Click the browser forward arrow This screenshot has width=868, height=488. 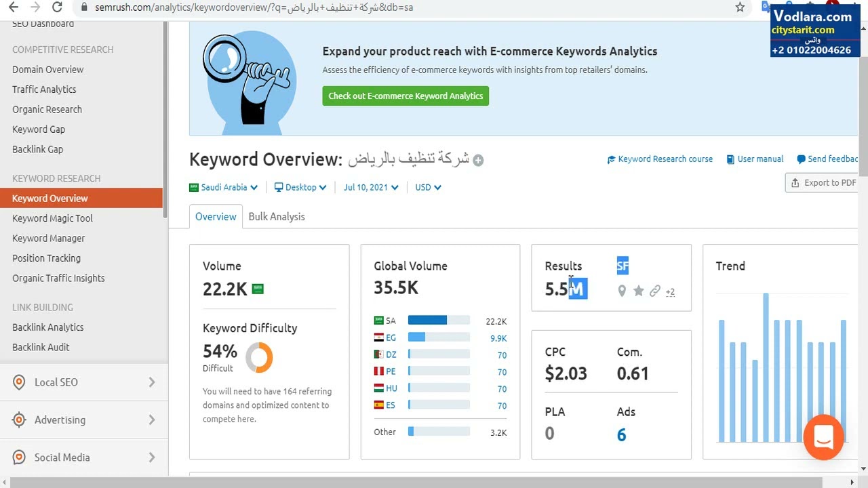click(x=35, y=7)
